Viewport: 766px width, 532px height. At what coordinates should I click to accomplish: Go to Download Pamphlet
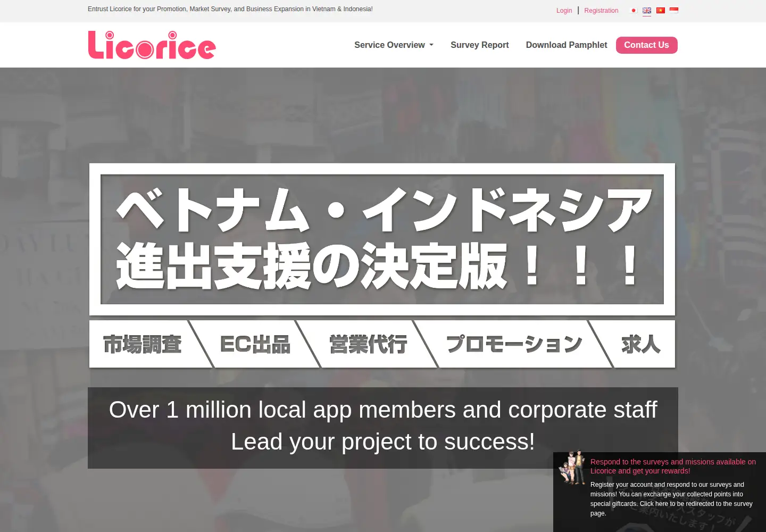click(x=567, y=45)
